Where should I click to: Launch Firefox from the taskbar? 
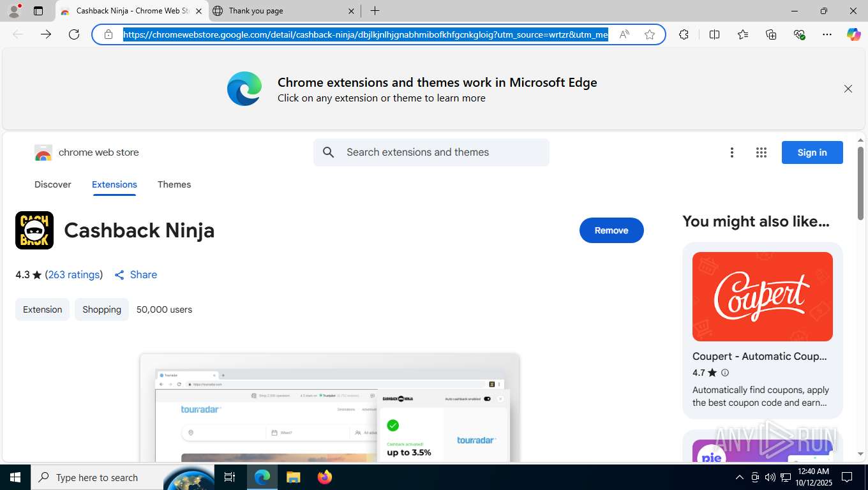coord(324,477)
